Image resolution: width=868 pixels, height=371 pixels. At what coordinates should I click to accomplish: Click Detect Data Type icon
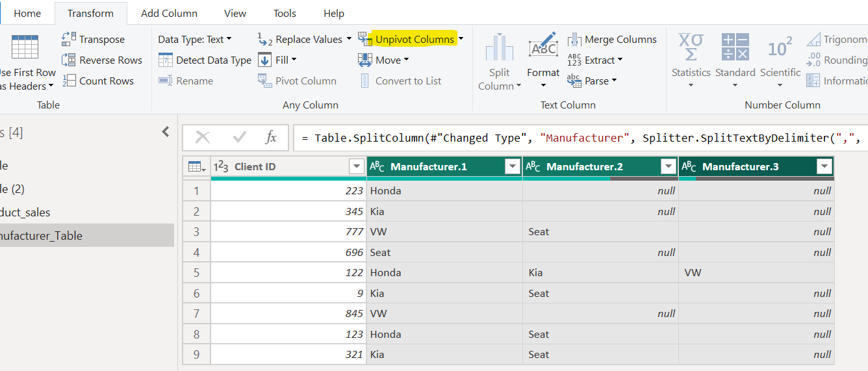[166, 60]
